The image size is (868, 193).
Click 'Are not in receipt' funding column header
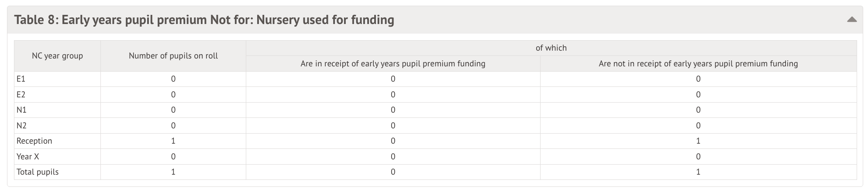click(698, 64)
